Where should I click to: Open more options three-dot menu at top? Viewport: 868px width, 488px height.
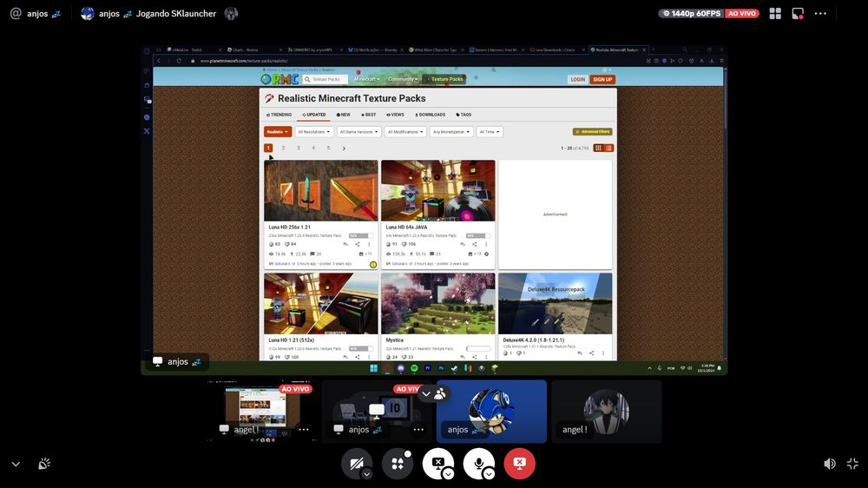820,13
